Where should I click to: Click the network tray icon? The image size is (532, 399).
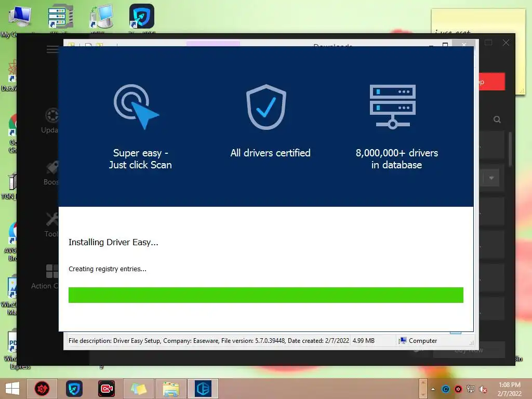pos(471,389)
